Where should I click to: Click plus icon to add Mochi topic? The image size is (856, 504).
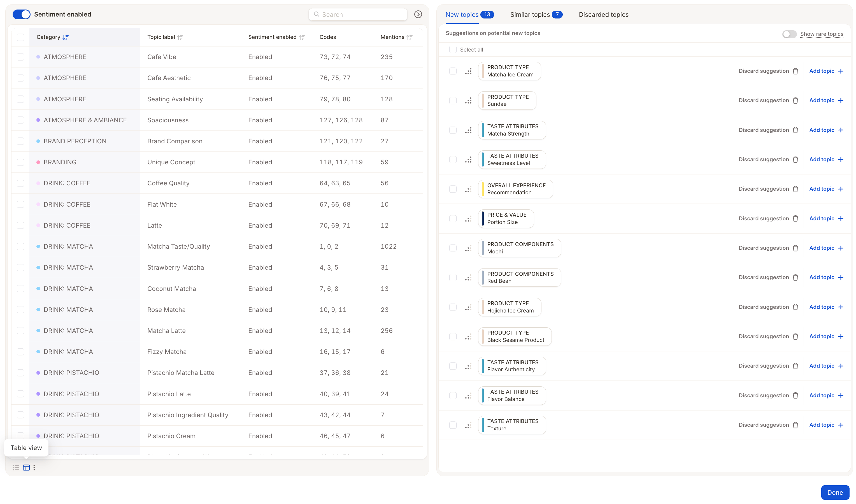[841, 248]
